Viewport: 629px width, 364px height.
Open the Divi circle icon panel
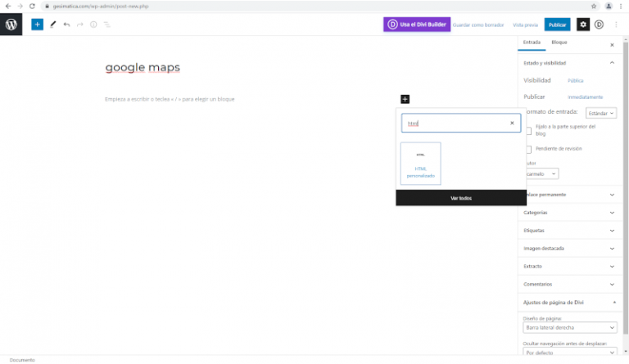(x=599, y=25)
